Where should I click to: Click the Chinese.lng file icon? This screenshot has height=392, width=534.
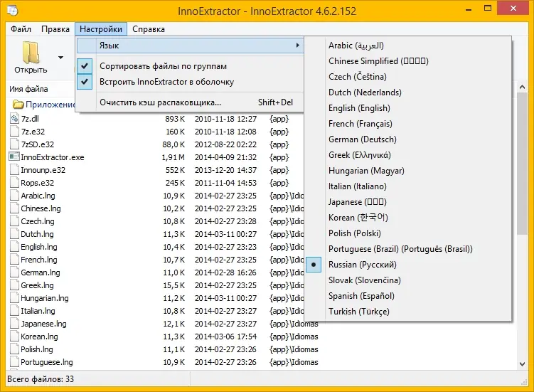(14, 208)
